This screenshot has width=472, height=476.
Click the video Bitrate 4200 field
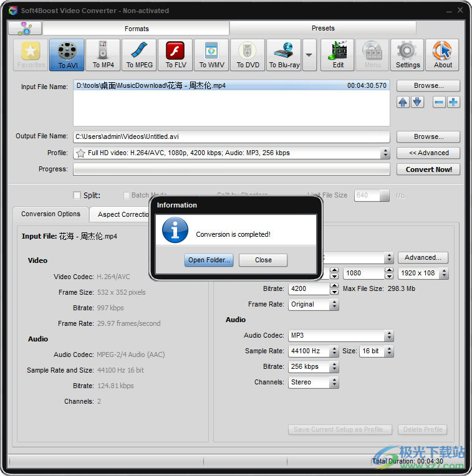309,288
